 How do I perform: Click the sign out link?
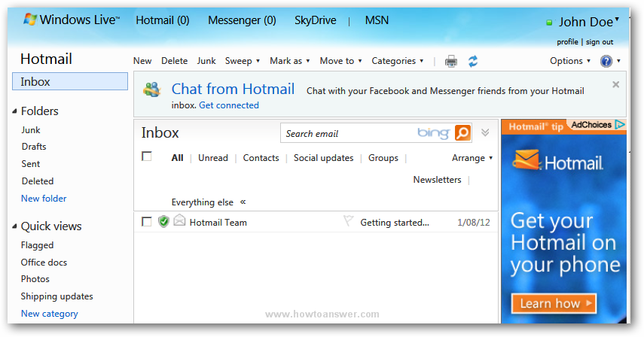tap(600, 42)
